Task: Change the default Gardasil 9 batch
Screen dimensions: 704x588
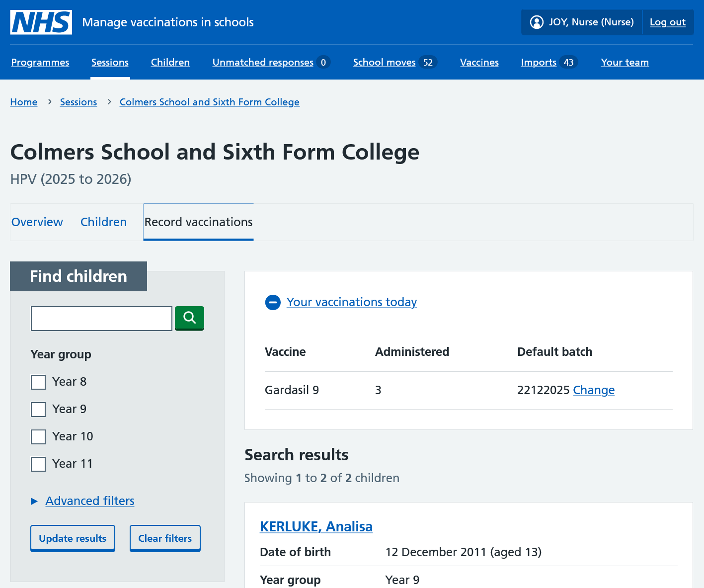Action: pos(594,390)
